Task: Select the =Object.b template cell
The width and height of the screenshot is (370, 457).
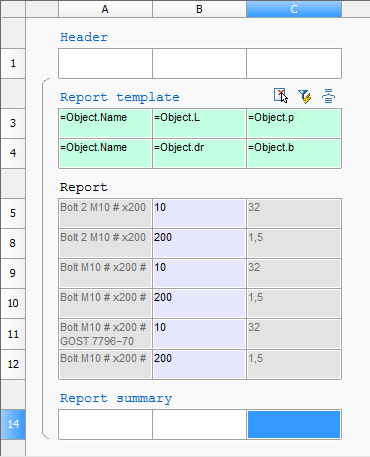Action: pos(294,153)
